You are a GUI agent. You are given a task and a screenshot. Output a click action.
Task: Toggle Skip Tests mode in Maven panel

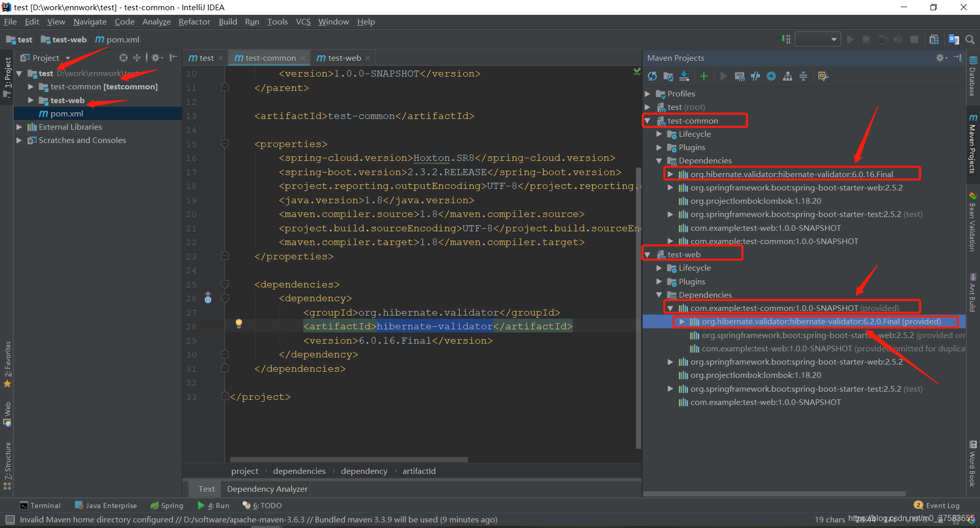click(755, 76)
